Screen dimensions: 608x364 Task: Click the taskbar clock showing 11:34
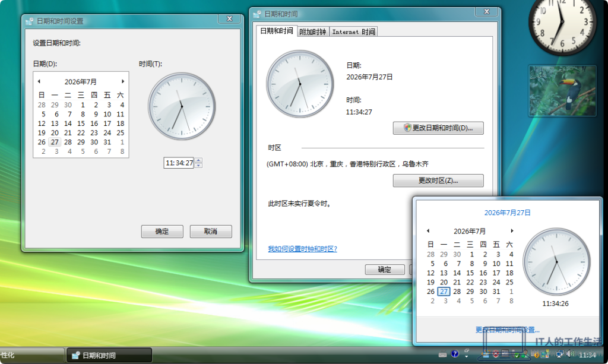pos(587,354)
